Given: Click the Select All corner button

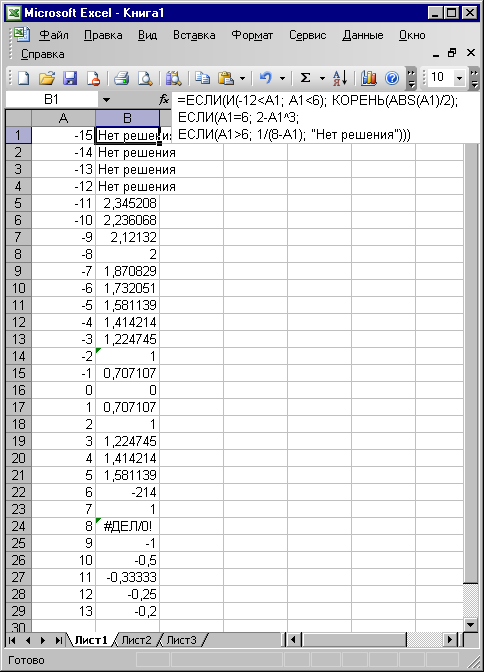Looking at the screenshot, I should point(18,118).
